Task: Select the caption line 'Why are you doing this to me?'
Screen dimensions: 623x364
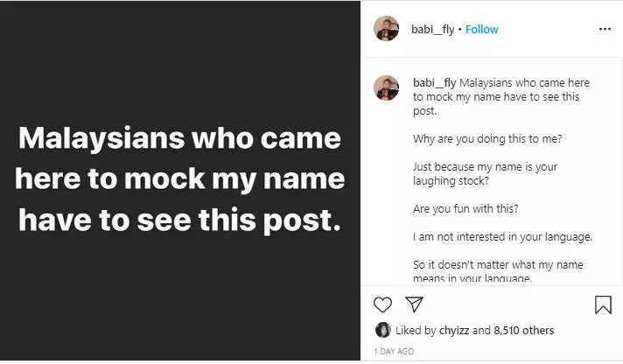Action: (487, 138)
